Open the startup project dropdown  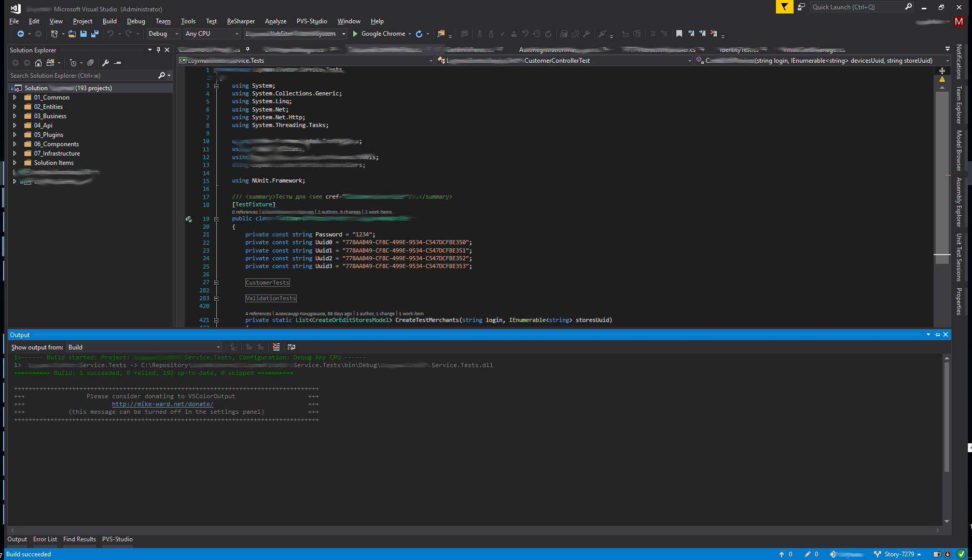[x=295, y=34]
